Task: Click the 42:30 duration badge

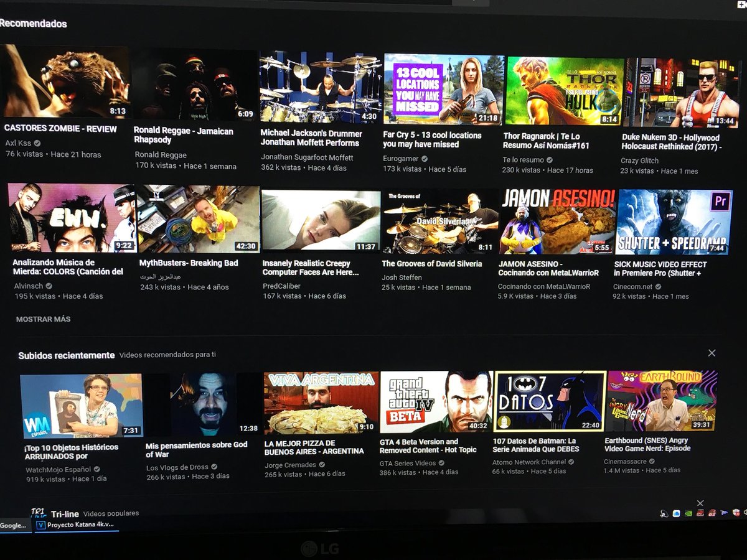Action: [246, 246]
